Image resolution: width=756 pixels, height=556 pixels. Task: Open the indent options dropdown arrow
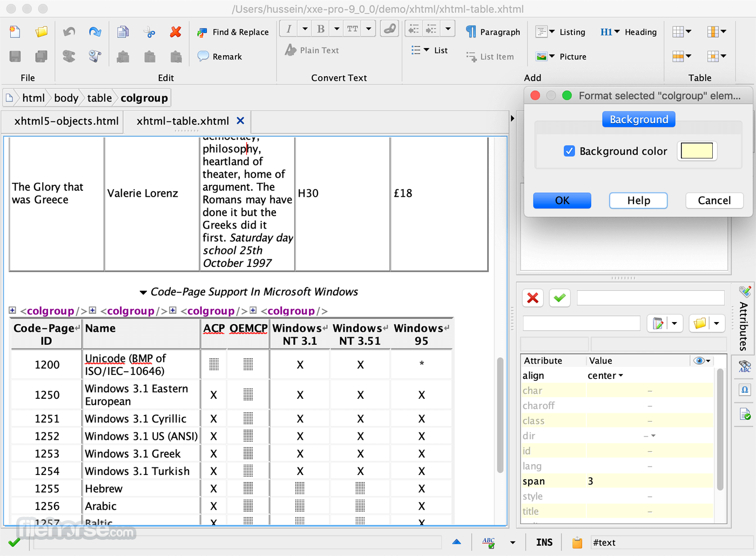point(448,29)
